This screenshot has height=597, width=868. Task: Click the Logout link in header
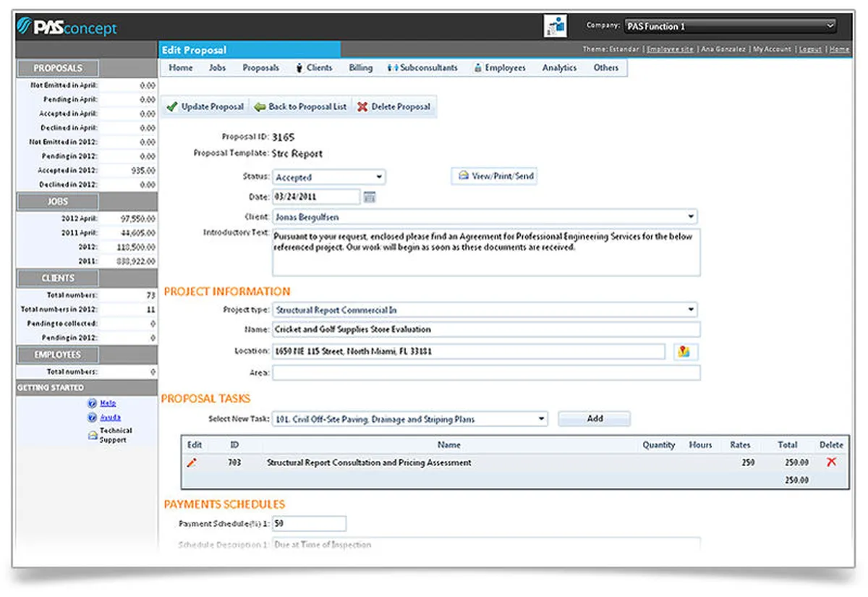point(810,49)
